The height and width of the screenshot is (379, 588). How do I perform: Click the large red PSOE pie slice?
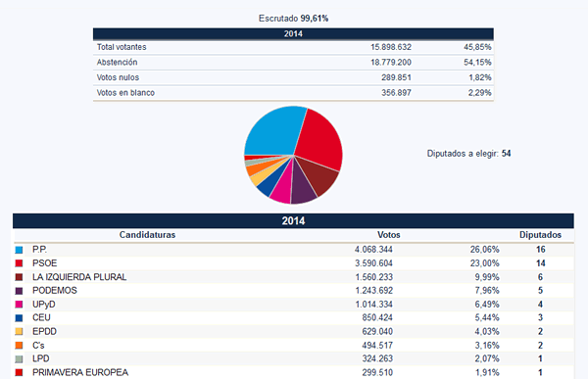318,139
